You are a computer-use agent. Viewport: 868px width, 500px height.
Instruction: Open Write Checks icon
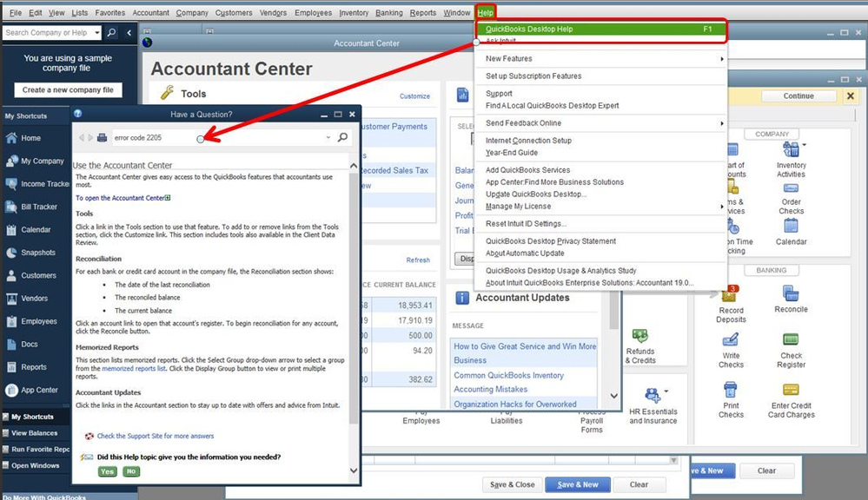pyautogui.click(x=731, y=350)
